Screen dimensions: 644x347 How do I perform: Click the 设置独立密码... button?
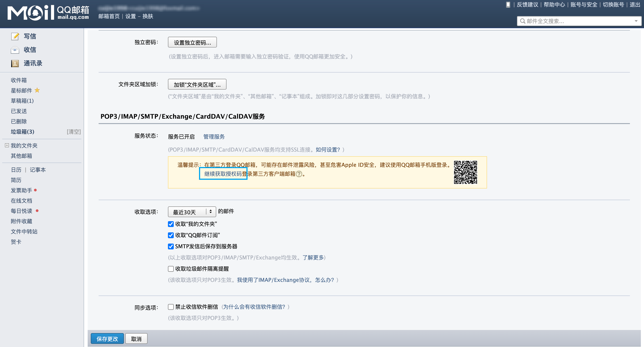192,42
